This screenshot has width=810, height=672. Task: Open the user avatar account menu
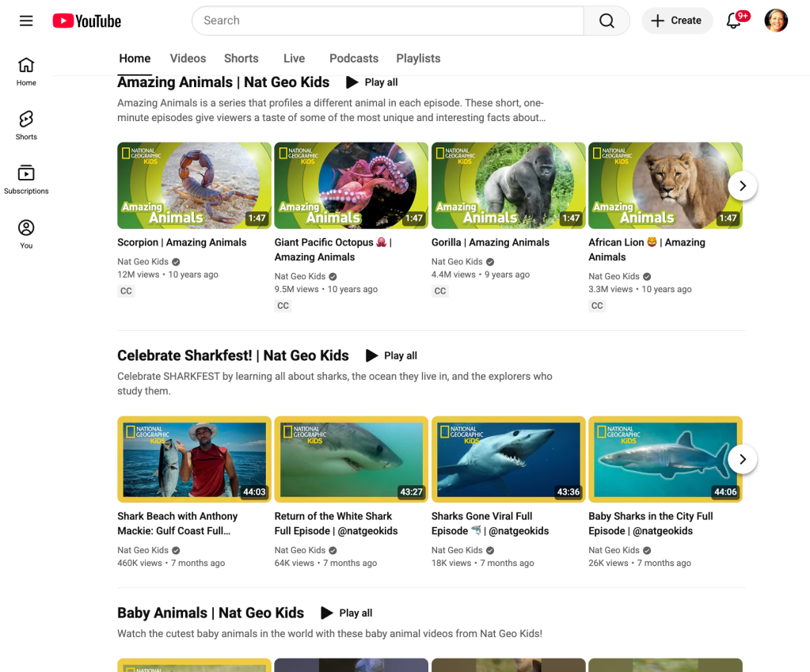(775, 21)
